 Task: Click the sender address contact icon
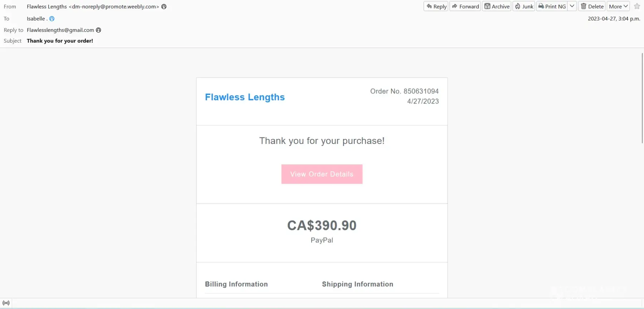pos(164,6)
